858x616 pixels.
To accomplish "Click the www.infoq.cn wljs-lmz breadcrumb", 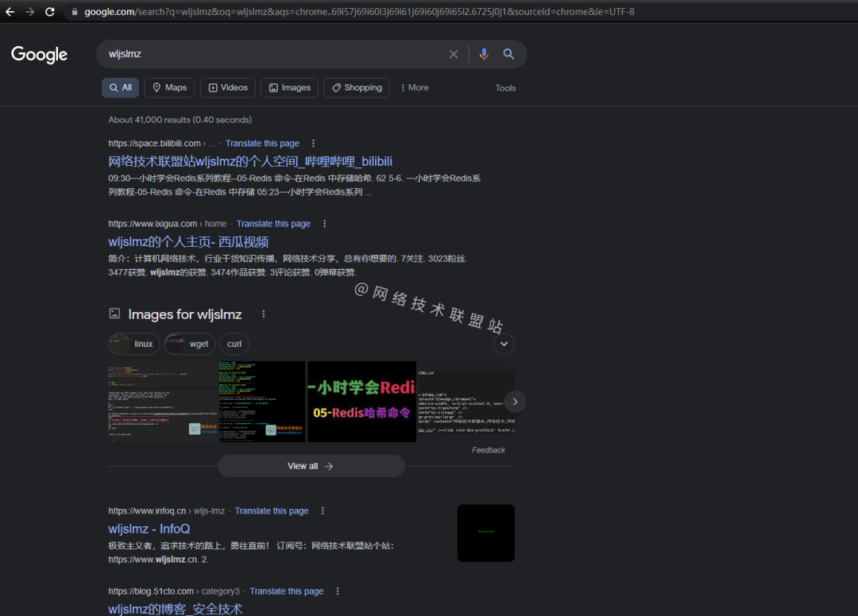I will (x=166, y=510).
